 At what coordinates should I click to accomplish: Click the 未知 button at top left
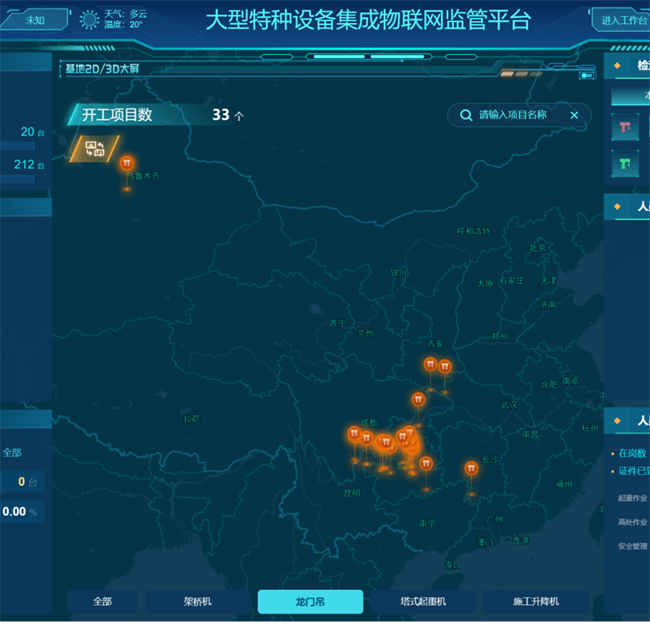coord(35,20)
